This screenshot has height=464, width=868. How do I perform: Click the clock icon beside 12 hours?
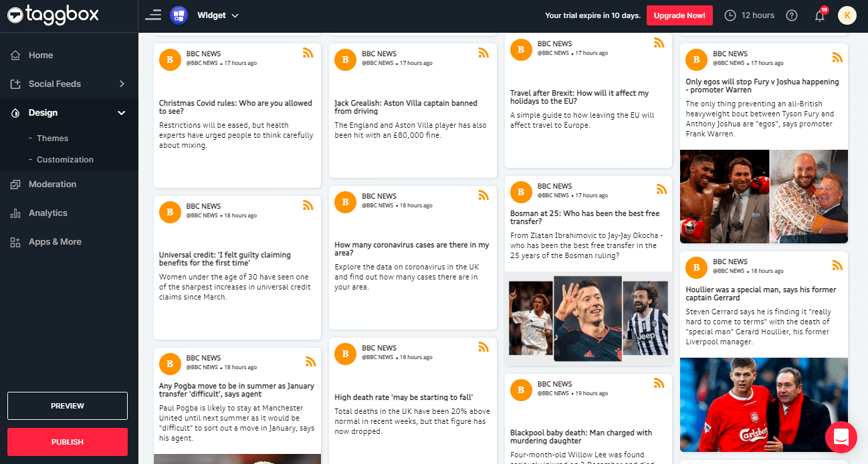[730, 15]
